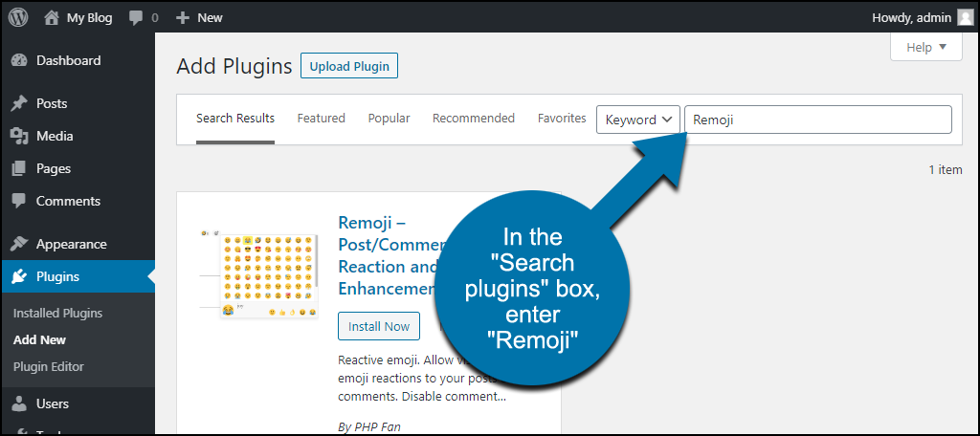Select the Users person icon

click(x=19, y=404)
